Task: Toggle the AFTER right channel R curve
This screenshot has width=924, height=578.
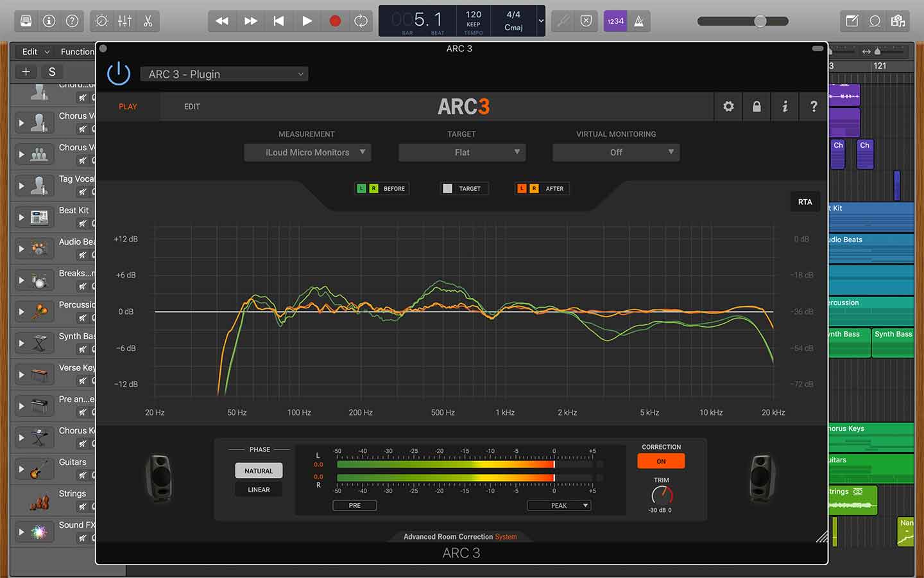Action: tap(534, 189)
